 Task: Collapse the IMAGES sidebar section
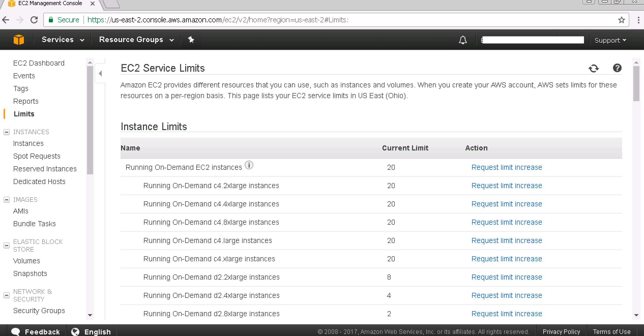(x=7, y=200)
